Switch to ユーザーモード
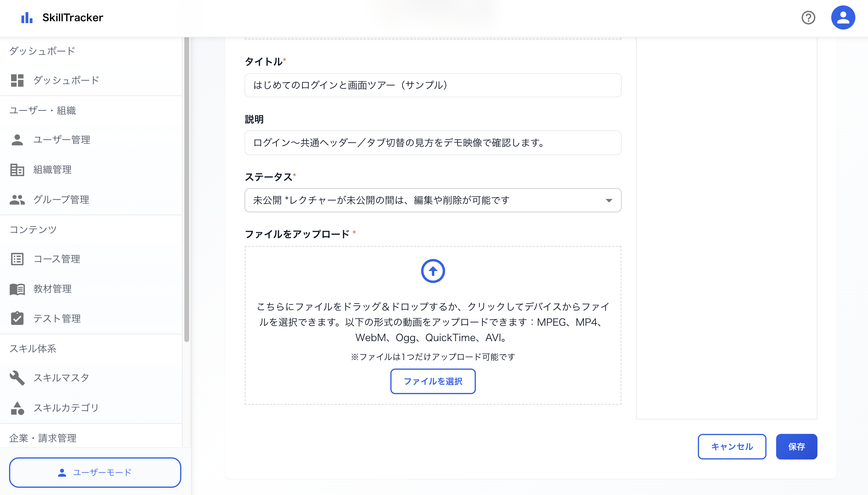868x495 pixels. point(95,472)
